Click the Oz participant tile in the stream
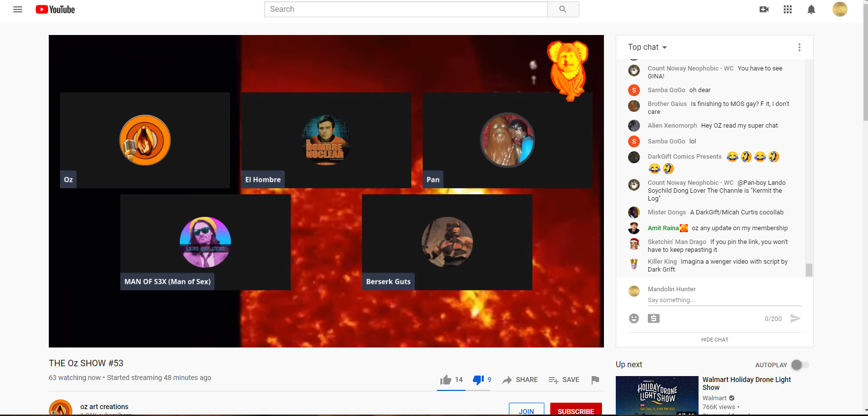 (145, 140)
